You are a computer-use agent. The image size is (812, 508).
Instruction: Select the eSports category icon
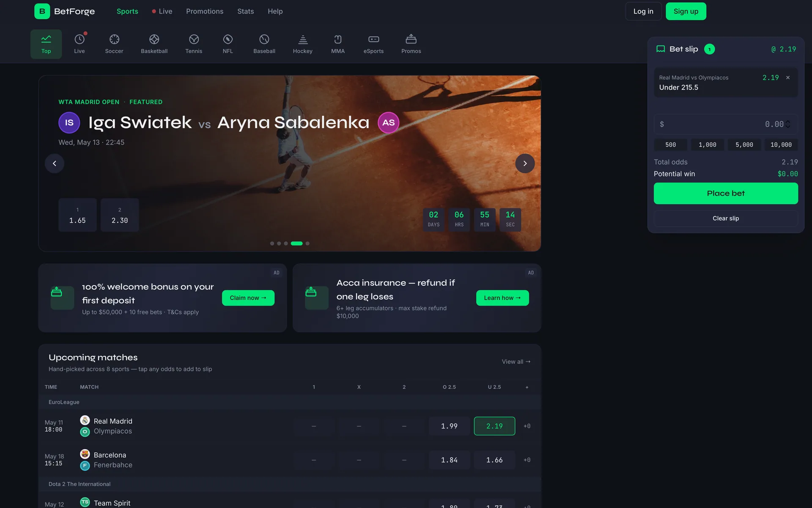pyautogui.click(x=374, y=39)
